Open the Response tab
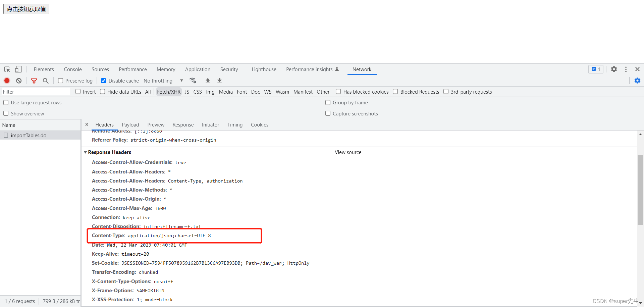 [x=183, y=124]
